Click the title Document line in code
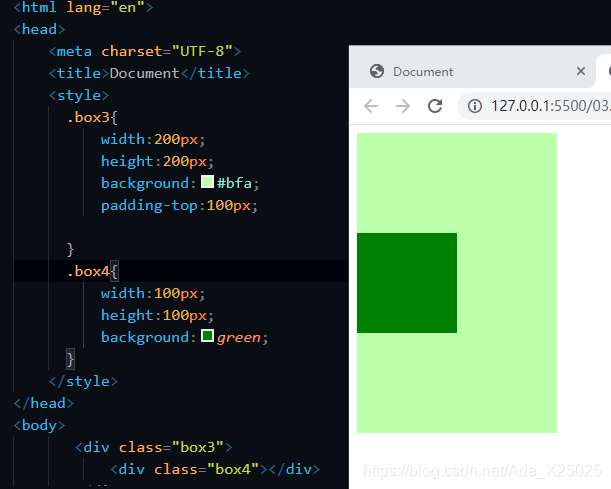The width and height of the screenshot is (611, 489). point(149,73)
